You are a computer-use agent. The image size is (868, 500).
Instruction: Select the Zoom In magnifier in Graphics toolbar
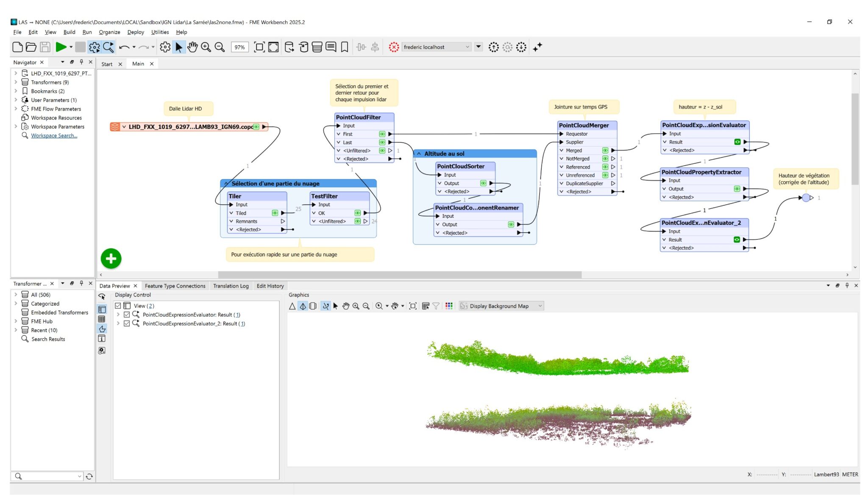356,306
